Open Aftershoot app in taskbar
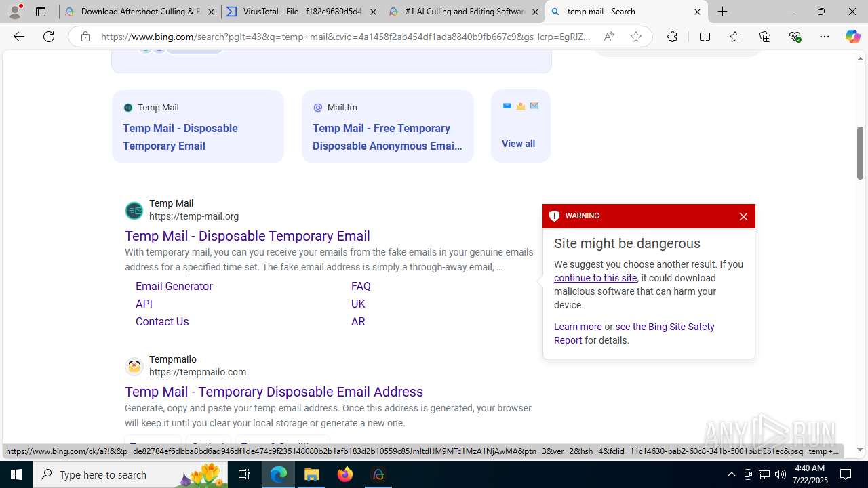Viewport: 868px width, 488px height. click(x=378, y=474)
